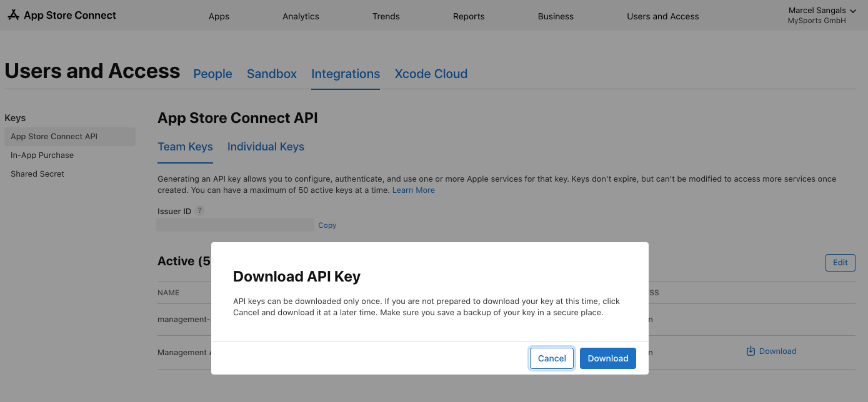Click the Apple logo in the header
Image resolution: width=868 pixels, height=402 pixels.
(14, 14)
